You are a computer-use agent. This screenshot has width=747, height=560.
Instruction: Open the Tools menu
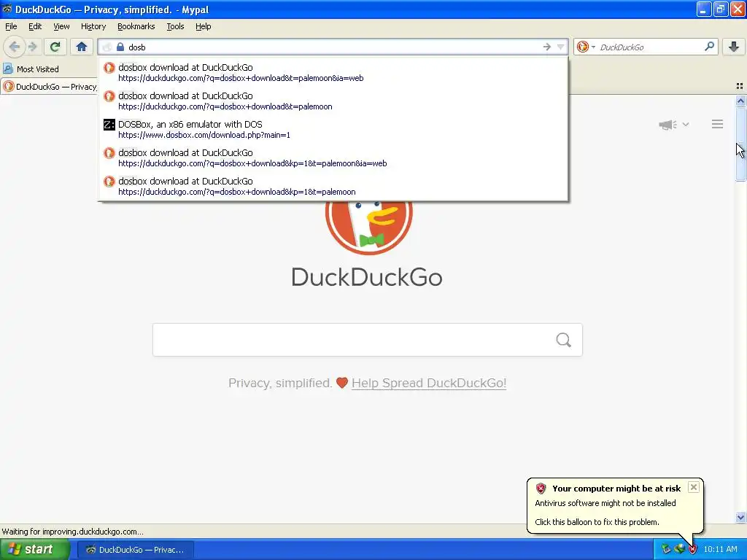click(x=175, y=26)
